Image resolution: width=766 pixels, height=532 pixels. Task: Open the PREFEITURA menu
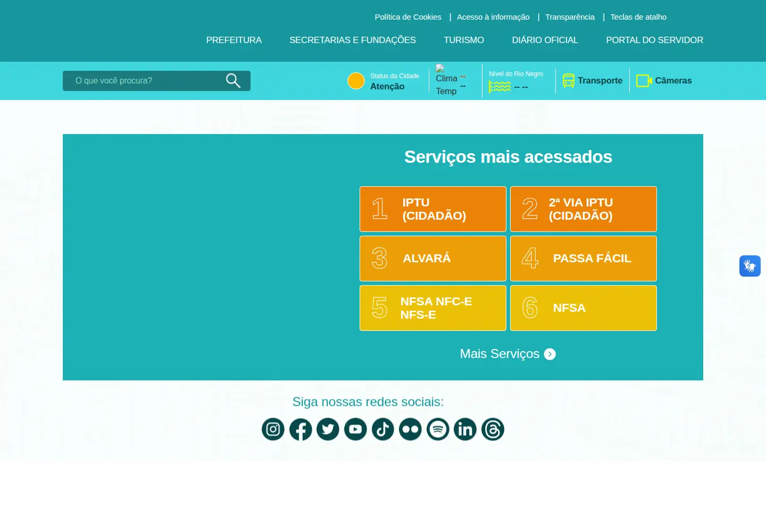click(x=234, y=40)
